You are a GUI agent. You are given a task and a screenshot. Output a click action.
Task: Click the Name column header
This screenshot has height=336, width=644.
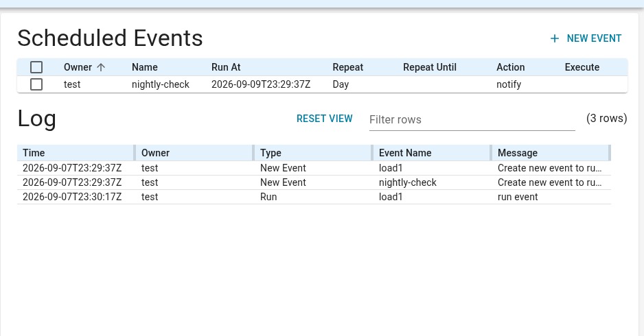coord(145,67)
